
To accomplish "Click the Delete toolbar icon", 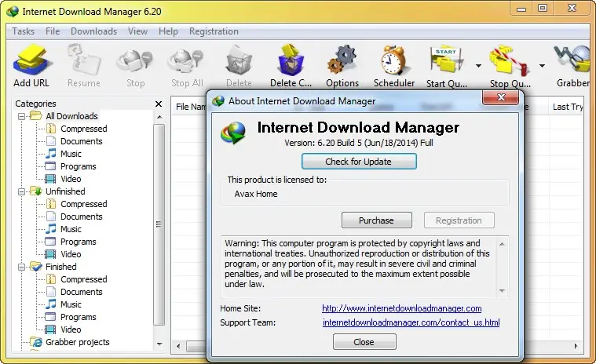I will pyautogui.click(x=239, y=65).
